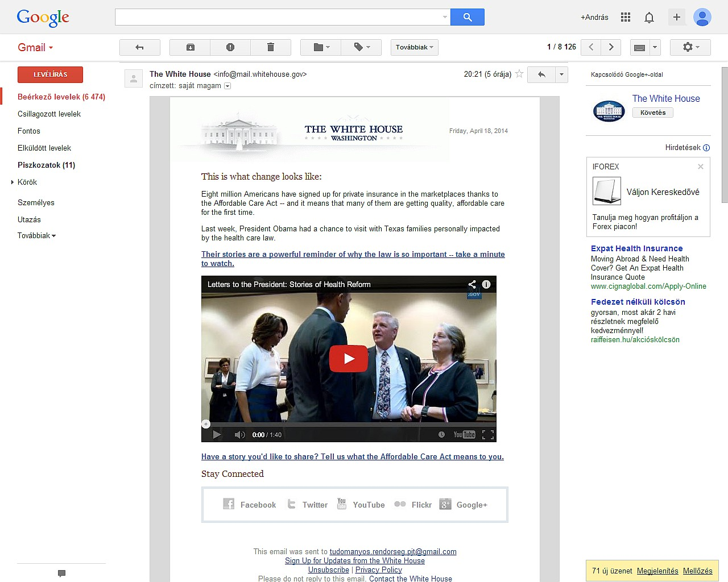
Task: Click the blue search magnifier button
Action: [x=467, y=17]
